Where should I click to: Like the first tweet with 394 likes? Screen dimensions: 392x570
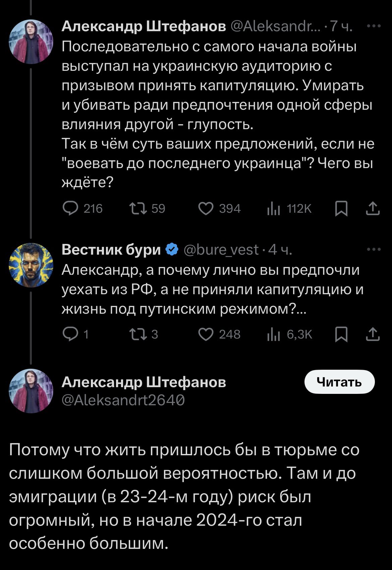[x=206, y=209]
